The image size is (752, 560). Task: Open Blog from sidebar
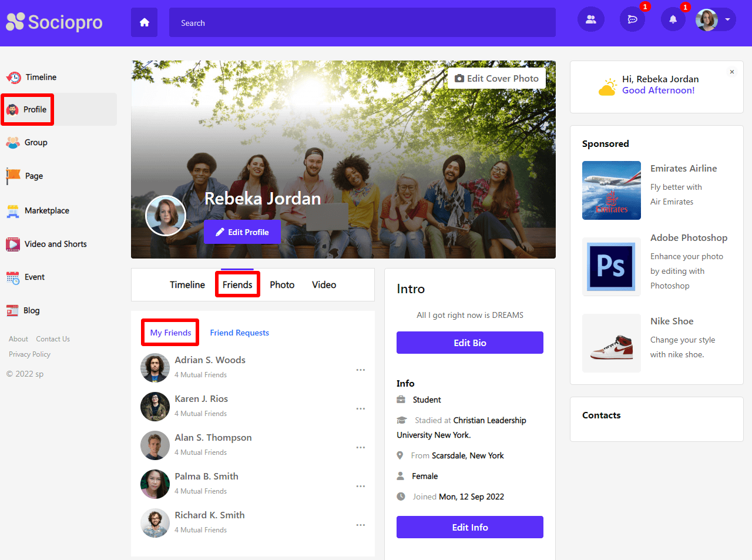point(31,310)
